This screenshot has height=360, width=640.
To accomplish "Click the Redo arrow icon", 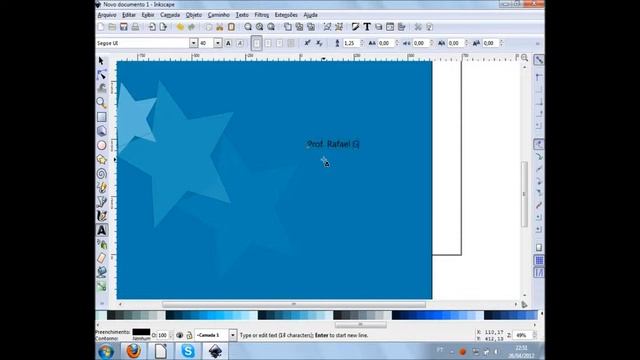I will click(191, 27).
